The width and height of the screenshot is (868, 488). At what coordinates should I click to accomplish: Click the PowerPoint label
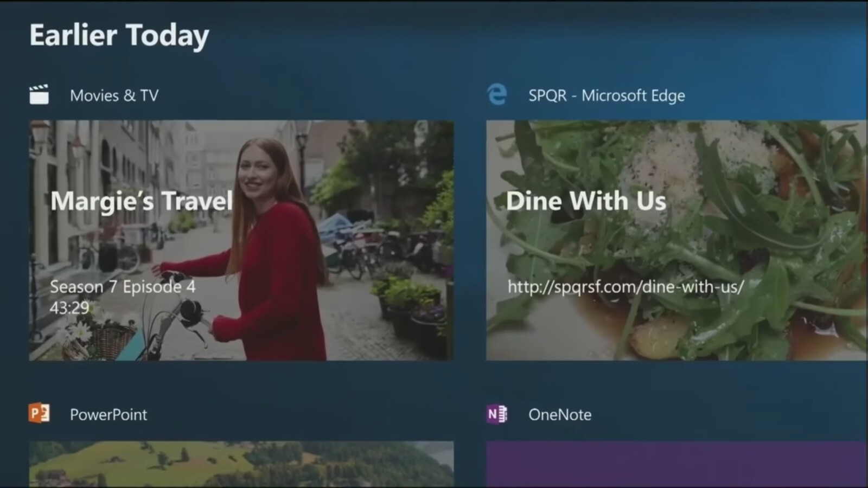click(x=108, y=415)
